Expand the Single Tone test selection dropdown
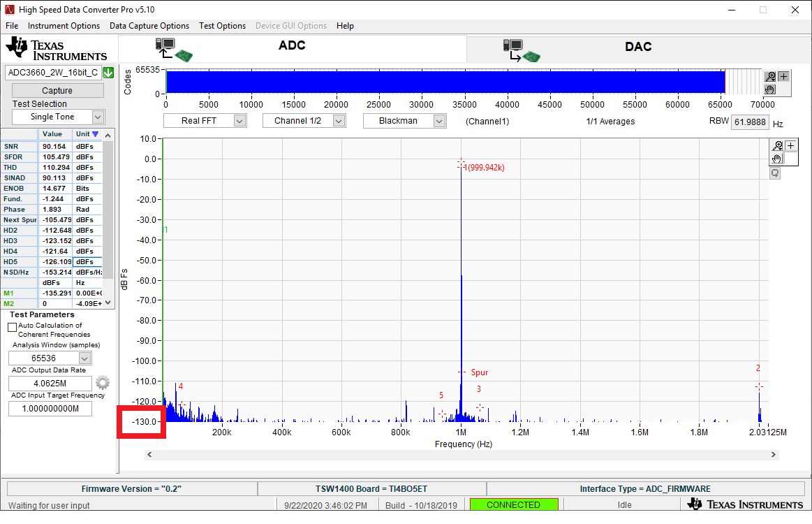 click(58, 117)
